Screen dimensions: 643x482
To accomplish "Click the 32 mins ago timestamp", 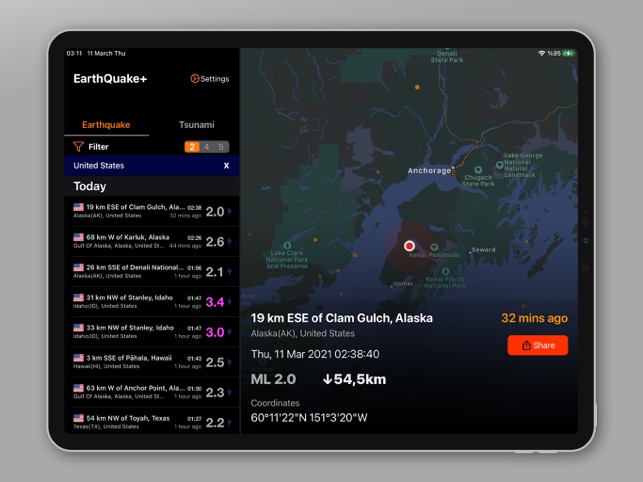I will [x=534, y=318].
